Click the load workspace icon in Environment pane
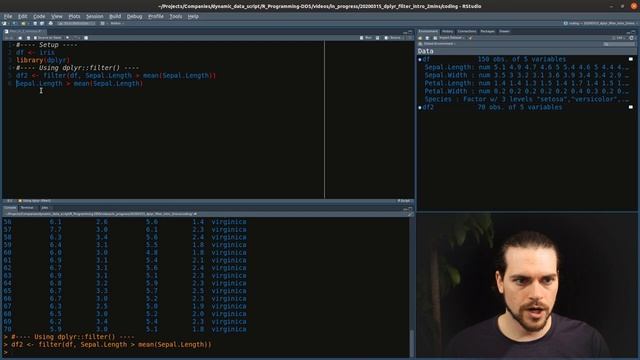Image resolution: width=640 pixels, height=360 pixels. pyautogui.click(x=420, y=38)
